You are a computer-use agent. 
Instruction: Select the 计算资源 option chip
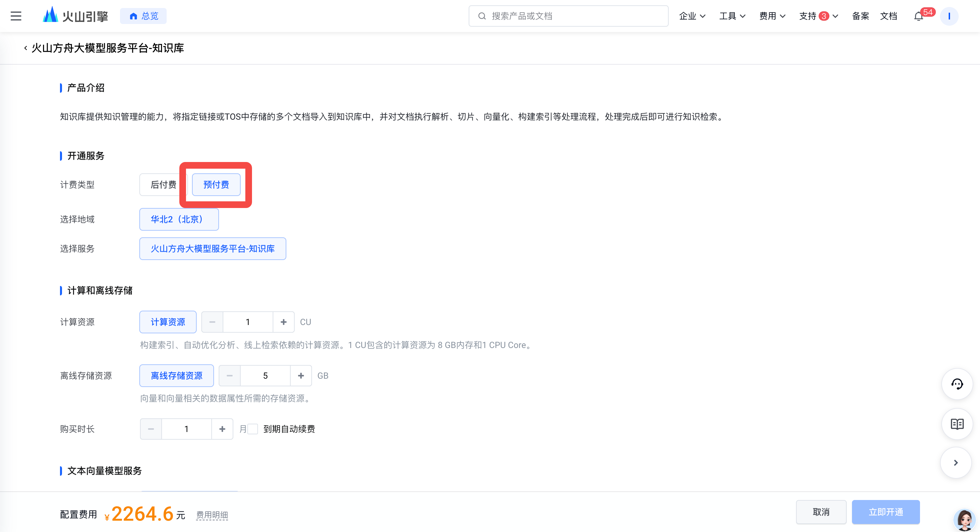[168, 322]
